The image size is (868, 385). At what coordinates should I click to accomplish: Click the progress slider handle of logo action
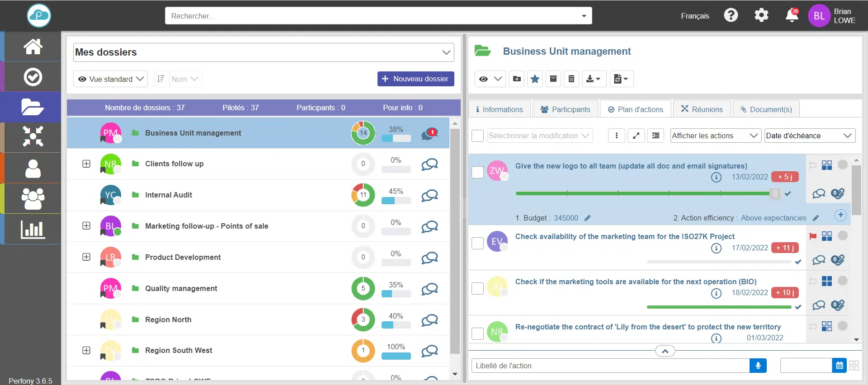(x=775, y=193)
